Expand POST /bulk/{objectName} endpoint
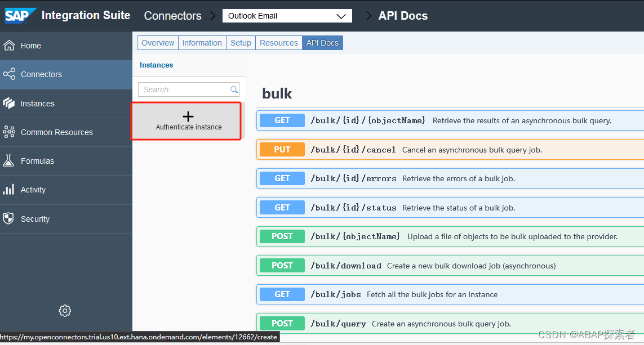 coord(450,236)
